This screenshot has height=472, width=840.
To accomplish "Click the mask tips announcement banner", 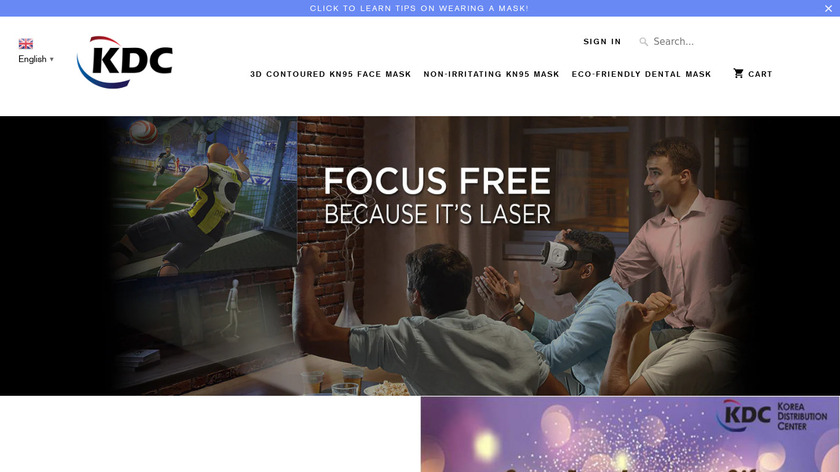I will (x=419, y=8).
